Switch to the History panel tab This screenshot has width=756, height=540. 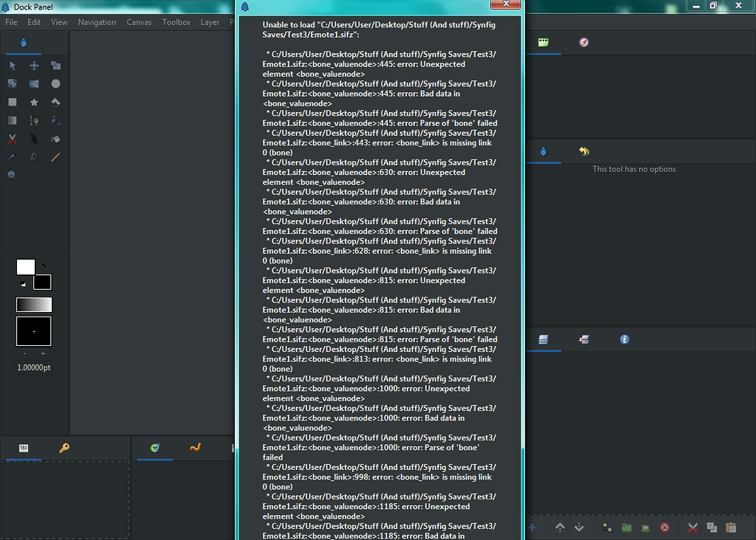(584, 152)
